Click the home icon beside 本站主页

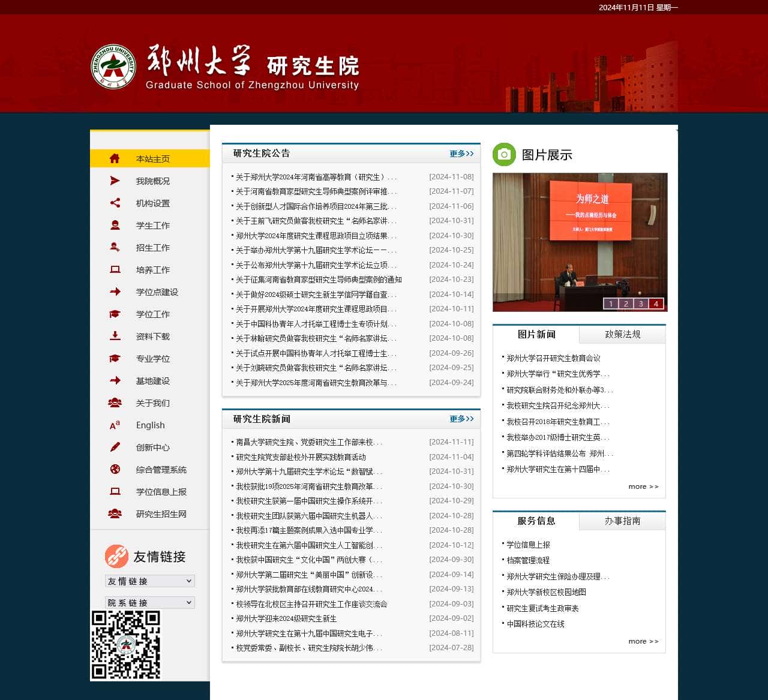coord(115,158)
